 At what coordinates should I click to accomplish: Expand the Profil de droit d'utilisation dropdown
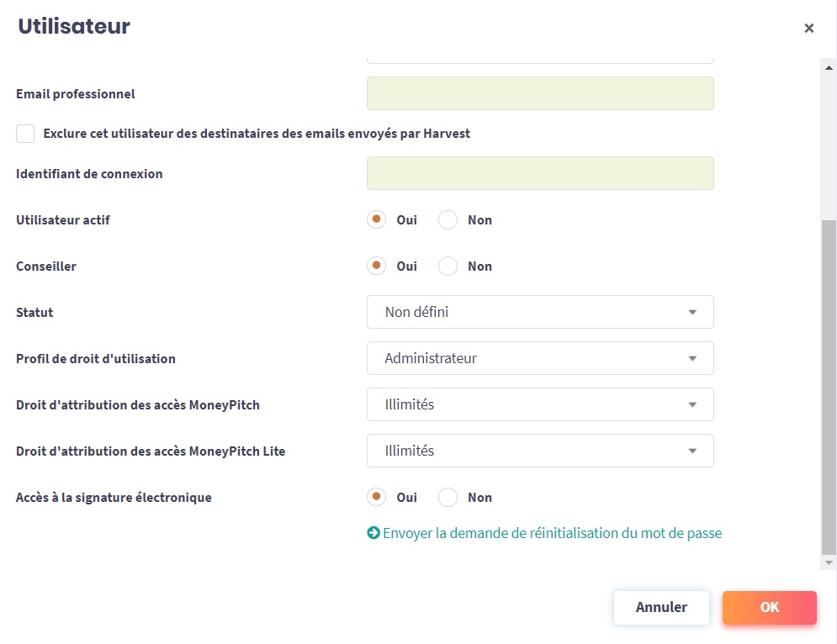click(x=540, y=358)
